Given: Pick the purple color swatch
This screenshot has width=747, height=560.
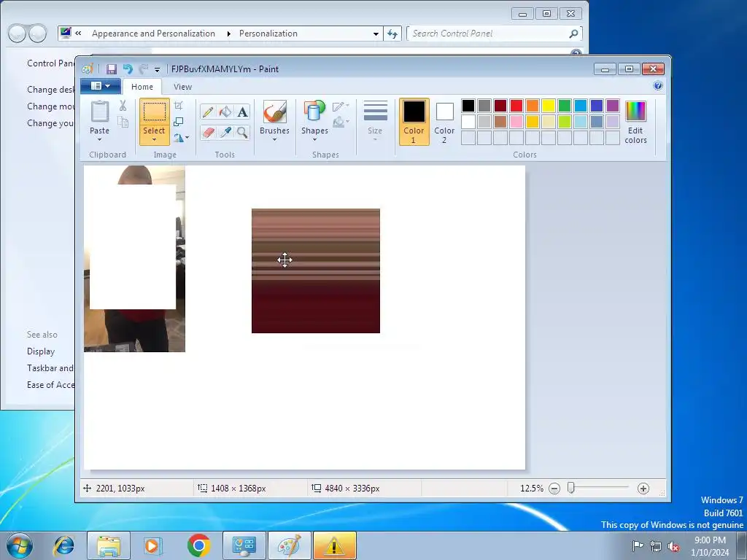Looking at the screenshot, I should point(613,105).
